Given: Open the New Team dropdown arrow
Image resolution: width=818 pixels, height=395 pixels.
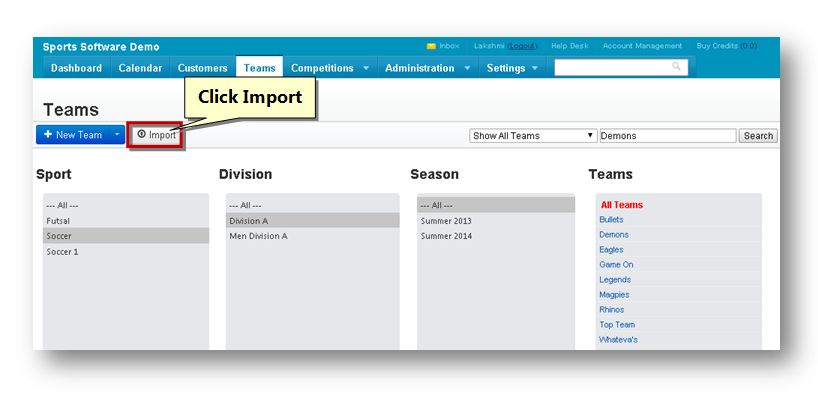Looking at the screenshot, I should (117, 135).
